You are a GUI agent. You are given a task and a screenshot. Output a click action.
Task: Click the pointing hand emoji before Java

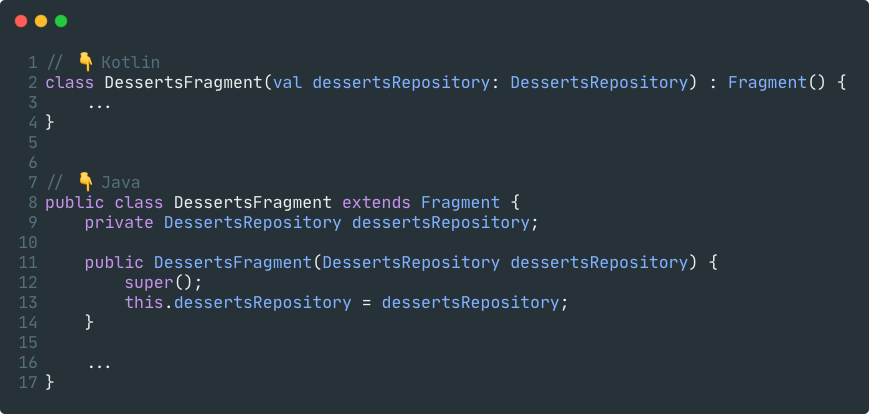coord(85,182)
